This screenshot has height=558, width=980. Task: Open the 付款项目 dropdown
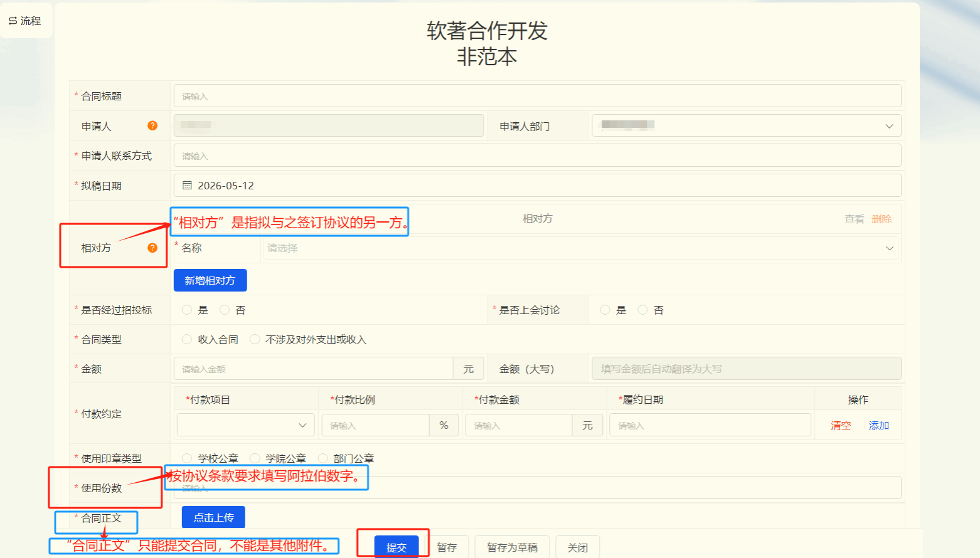246,425
